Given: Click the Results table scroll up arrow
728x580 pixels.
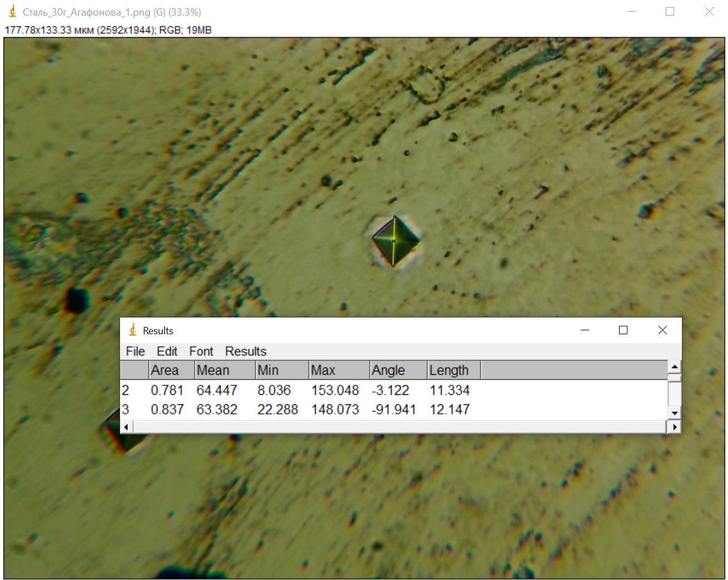Looking at the screenshot, I should click(x=674, y=366).
